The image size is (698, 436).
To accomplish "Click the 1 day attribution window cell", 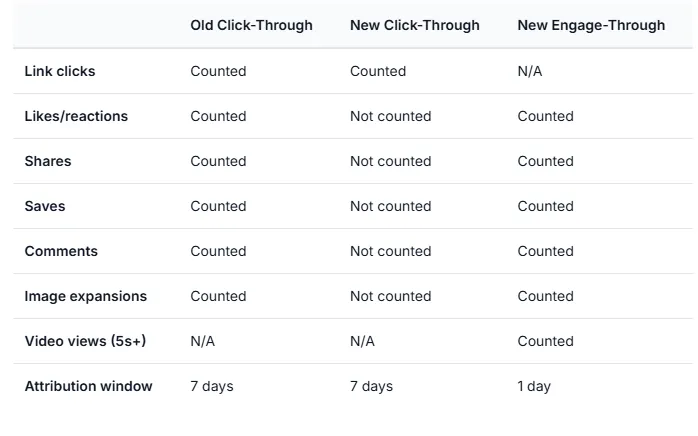I will pos(534,386).
